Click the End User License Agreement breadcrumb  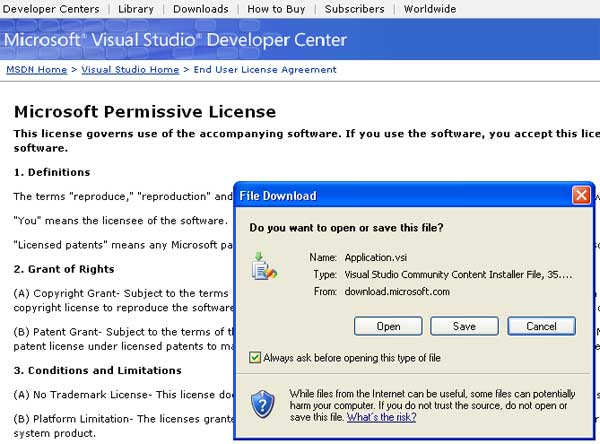coord(265,70)
